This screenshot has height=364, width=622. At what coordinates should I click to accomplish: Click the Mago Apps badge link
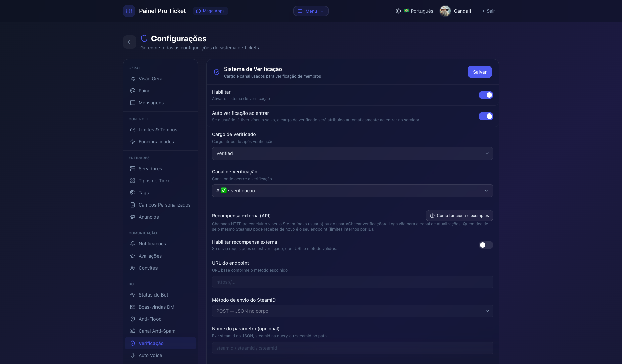click(x=210, y=11)
